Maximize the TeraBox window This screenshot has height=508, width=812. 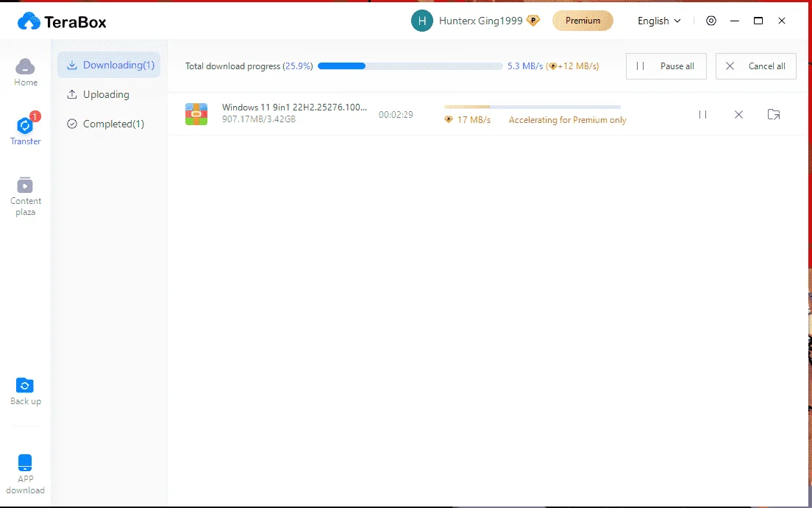pyautogui.click(x=758, y=21)
